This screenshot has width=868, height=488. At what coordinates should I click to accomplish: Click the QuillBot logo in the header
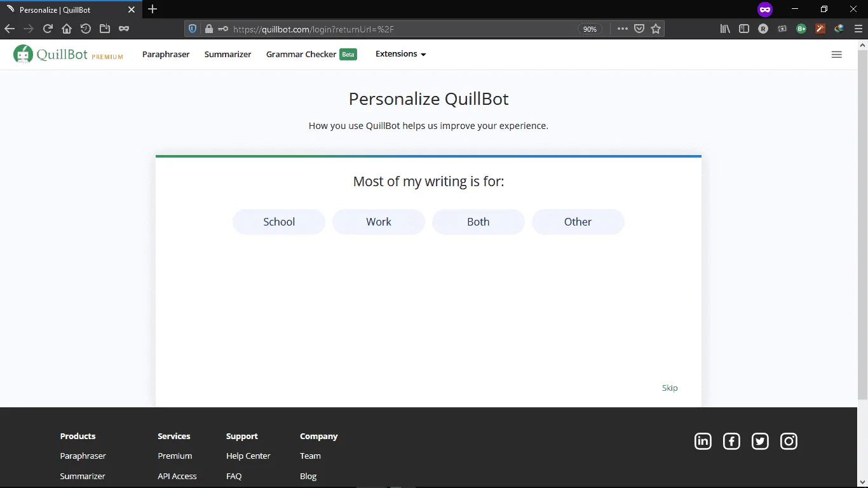pos(68,55)
